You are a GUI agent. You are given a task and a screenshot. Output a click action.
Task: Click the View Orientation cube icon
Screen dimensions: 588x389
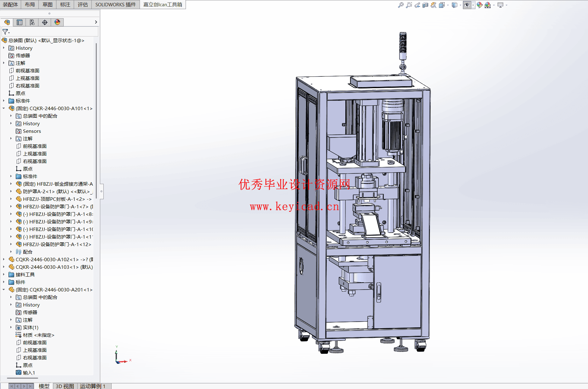[x=442, y=5]
